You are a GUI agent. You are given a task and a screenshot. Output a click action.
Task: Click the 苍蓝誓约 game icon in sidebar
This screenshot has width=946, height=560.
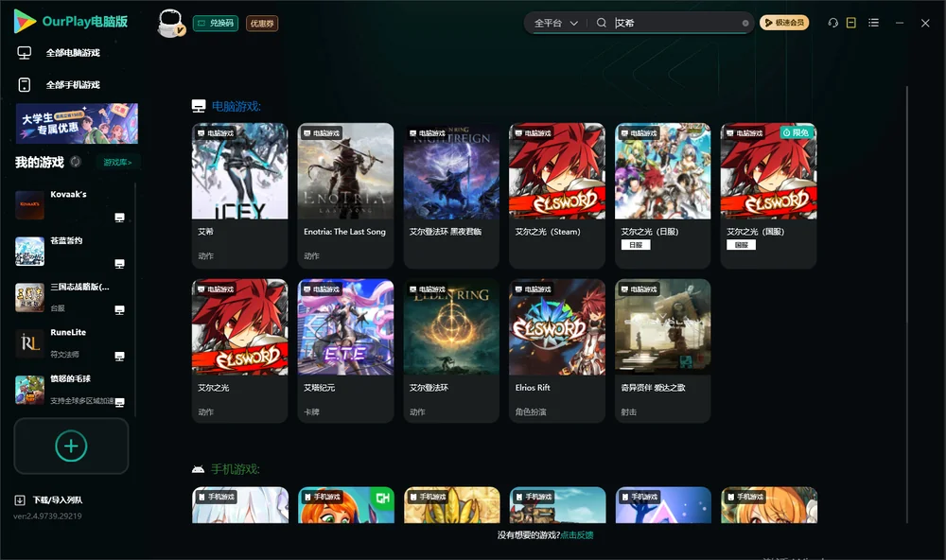29,251
